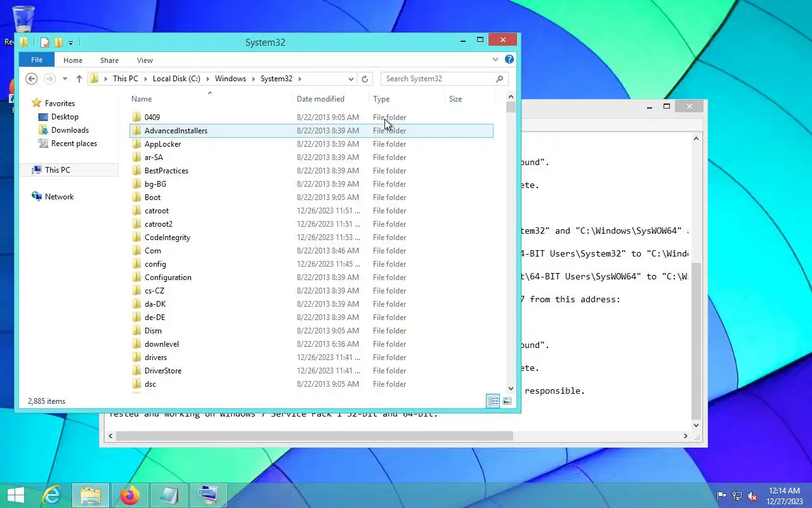The image size is (812, 508).
Task: Expand the chevron after This PC breadcrumb
Action: tap(145, 79)
